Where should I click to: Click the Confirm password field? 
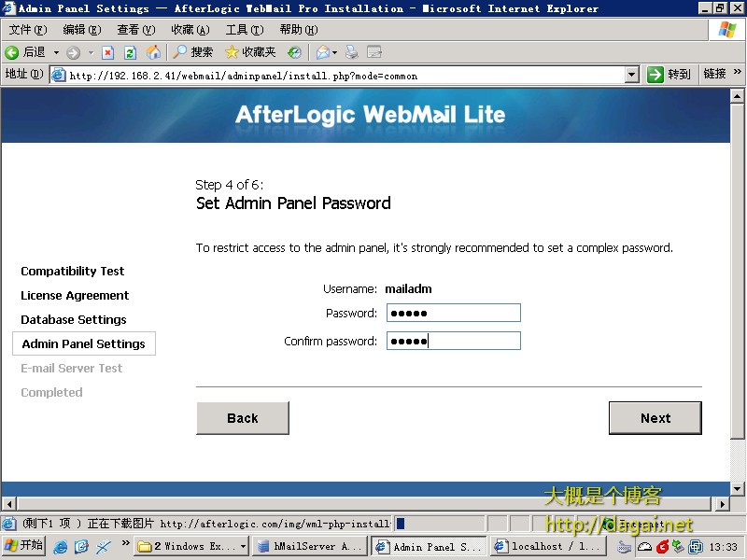click(x=454, y=341)
